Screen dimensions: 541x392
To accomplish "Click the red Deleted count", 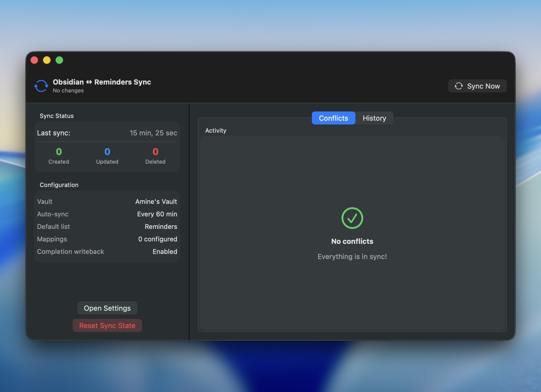I will click(155, 152).
